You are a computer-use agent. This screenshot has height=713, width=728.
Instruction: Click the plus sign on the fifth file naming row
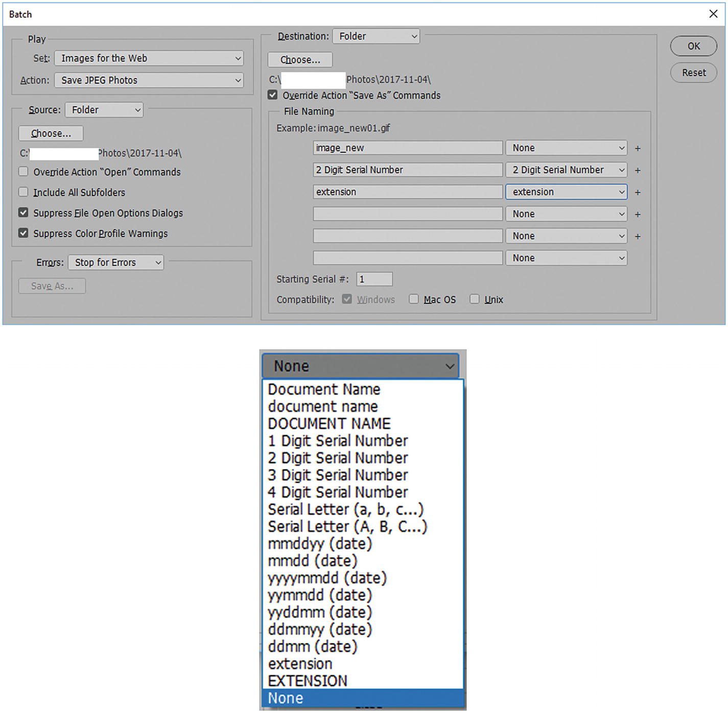(x=638, y=236)
